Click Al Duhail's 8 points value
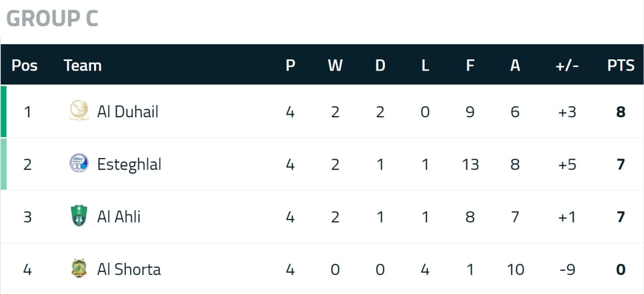Image resolution: width=644 pixels, height=294 pixels. pos(621,111)
